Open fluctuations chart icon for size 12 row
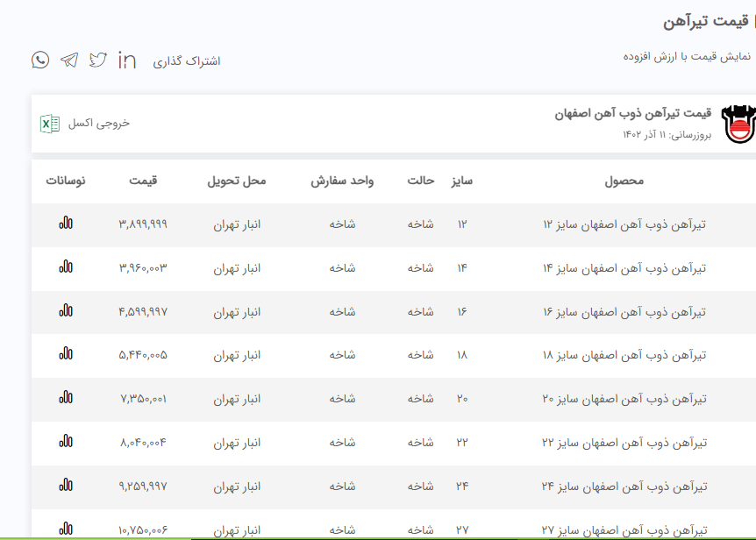The width and height of the screenshot is (756, 540). pyautogui.click(x=66, y=224)
